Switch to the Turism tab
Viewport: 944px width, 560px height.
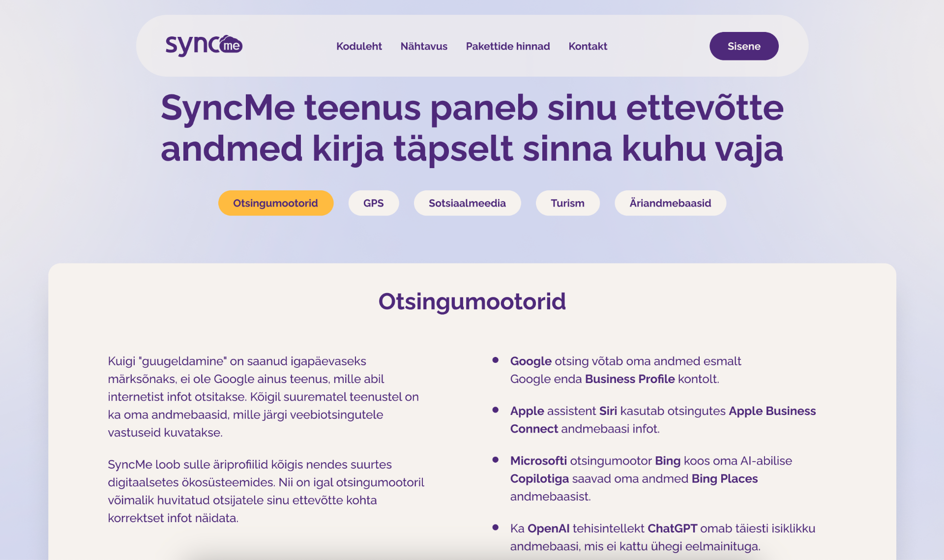(x=567, y=203)
